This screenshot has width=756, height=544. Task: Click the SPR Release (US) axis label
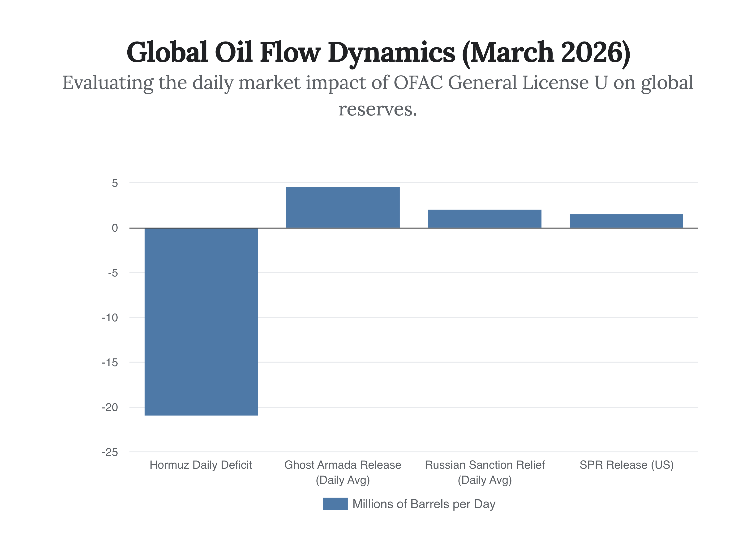pyautogui.click(x=626, y=465)
